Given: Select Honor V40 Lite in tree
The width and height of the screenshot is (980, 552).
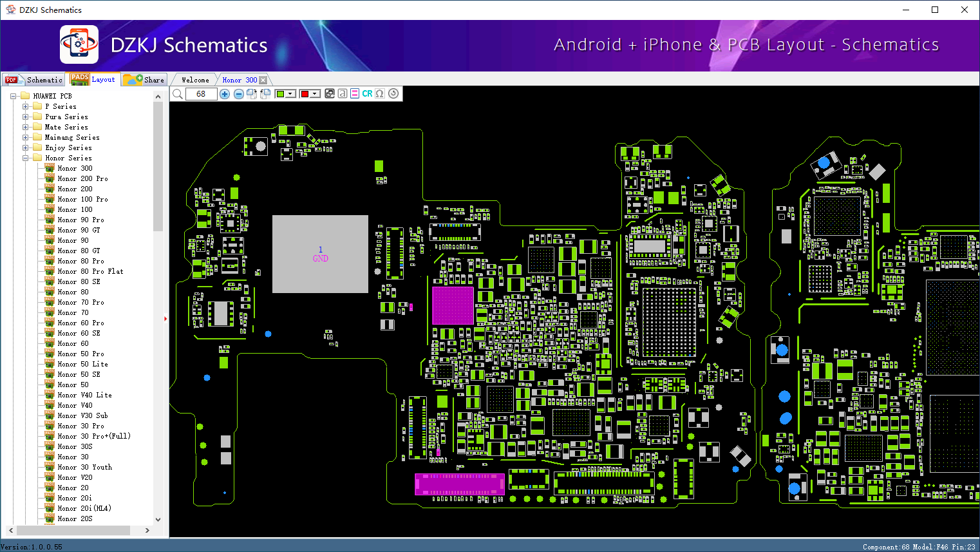Looking at the screenshot, I should pyautogui.click(x=84, y=395).
